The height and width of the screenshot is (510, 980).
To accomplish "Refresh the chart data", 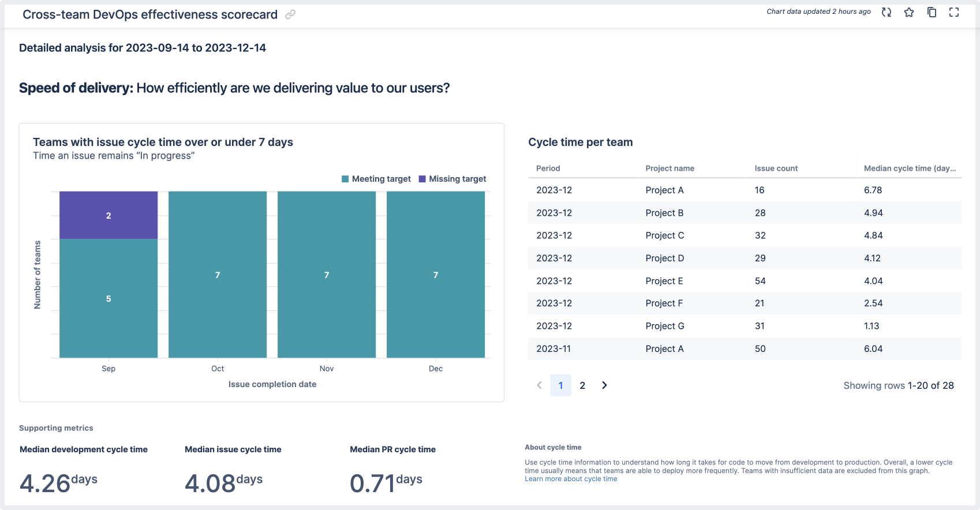I will pos(887,12).
